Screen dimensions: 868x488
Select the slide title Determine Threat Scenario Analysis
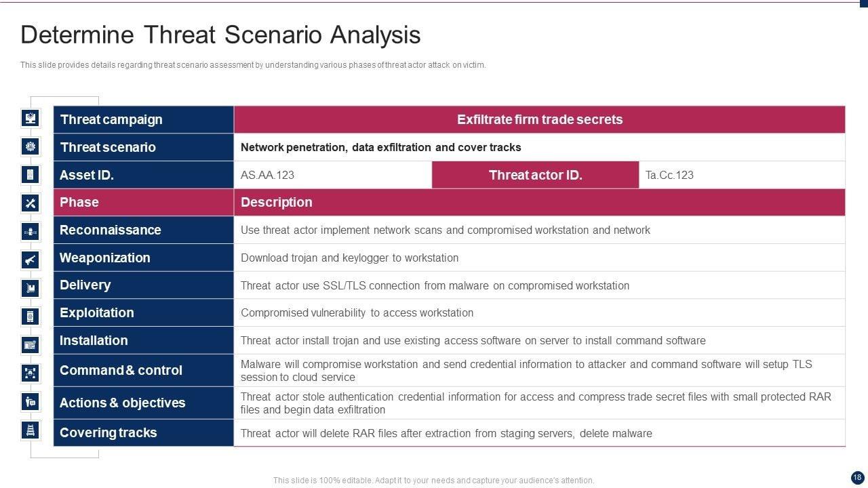(220, 35)
